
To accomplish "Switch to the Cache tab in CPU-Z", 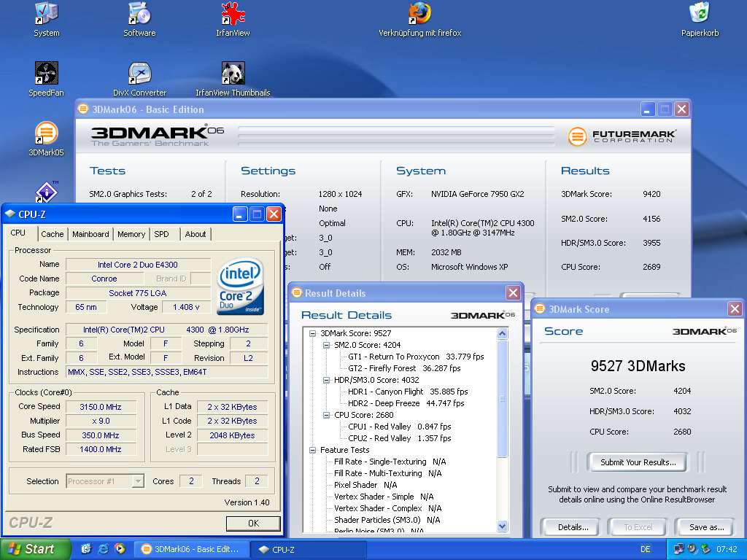I will pyautogui.click(x=52, y=234).
